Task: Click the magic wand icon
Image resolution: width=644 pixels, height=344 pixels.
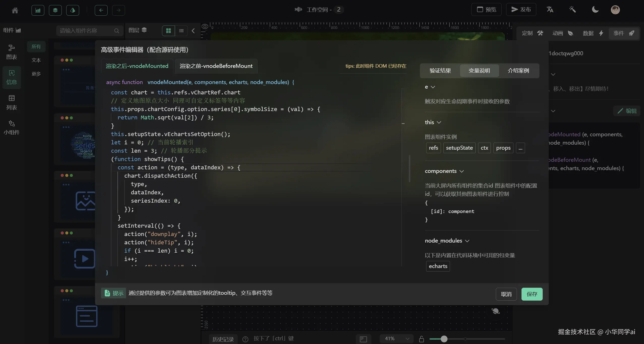Action: (572, 10)
